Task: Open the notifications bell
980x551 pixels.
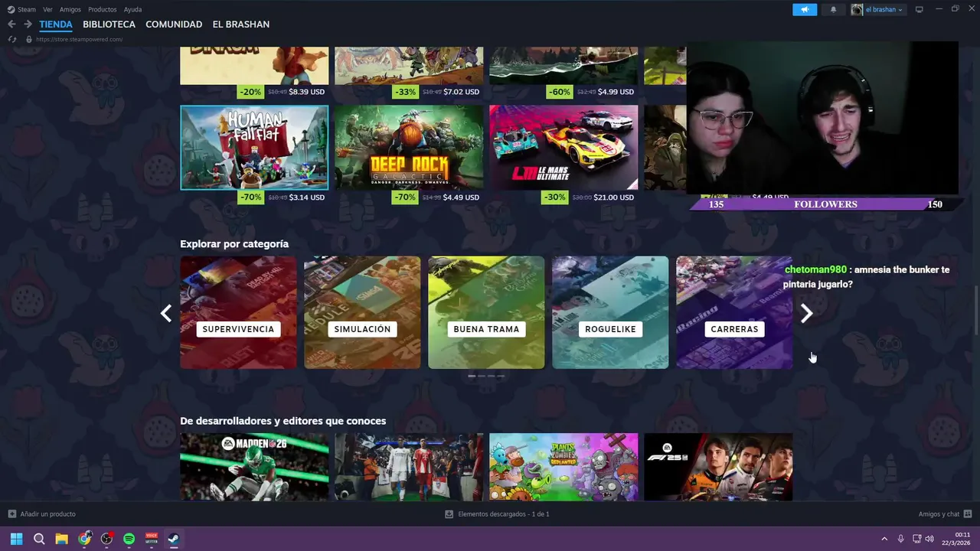Action: 833,9
